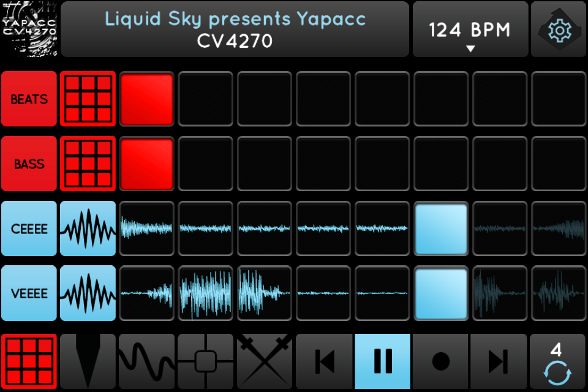
Task: Trigger the third waveform clip in VEEEE row
Action: tap(265, 293)
